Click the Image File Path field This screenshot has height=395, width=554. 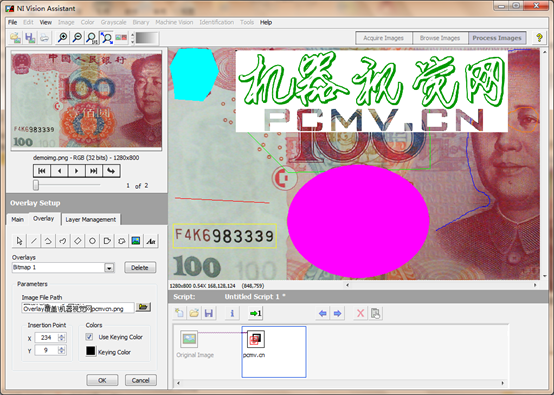click(x=78, y=308)
